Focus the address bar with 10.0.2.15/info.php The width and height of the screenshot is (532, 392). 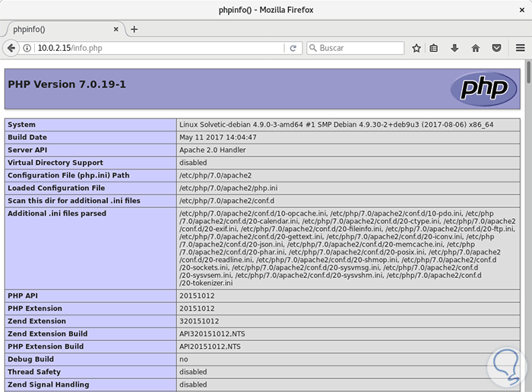point(160,48)
